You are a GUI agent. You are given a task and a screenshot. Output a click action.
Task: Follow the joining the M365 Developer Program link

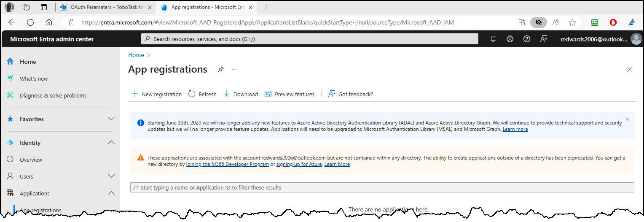point(227,164)
